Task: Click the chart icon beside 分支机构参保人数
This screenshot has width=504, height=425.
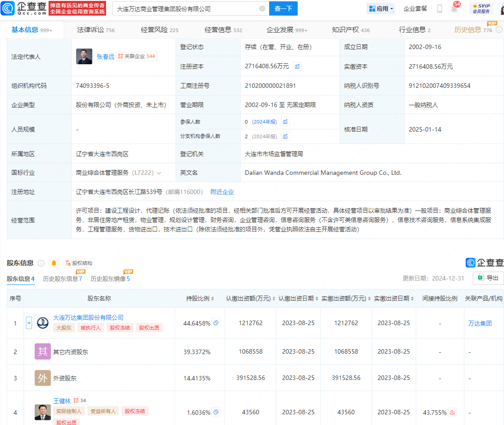Action: [285, 136]
